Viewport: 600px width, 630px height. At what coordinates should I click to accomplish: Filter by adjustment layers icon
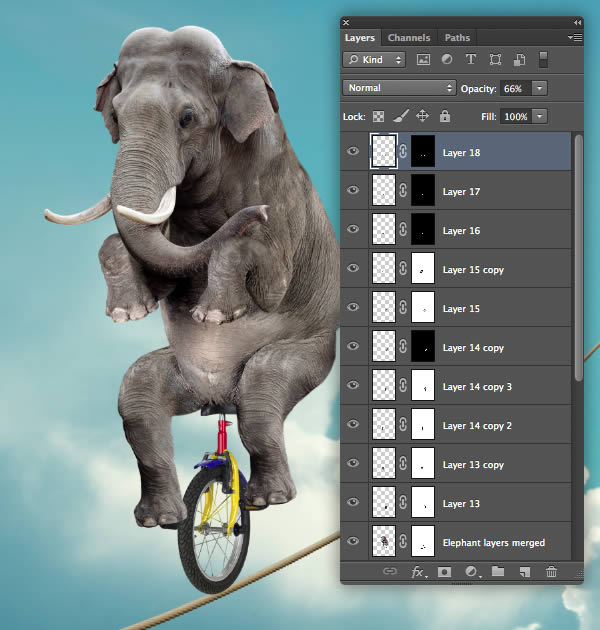click(447, 59)
